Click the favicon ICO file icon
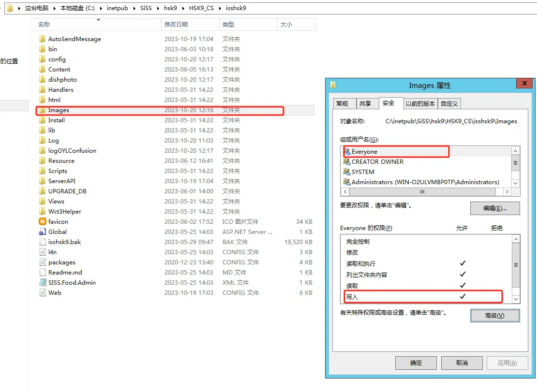Screen dimensions: 537x392 coord(42,221)
